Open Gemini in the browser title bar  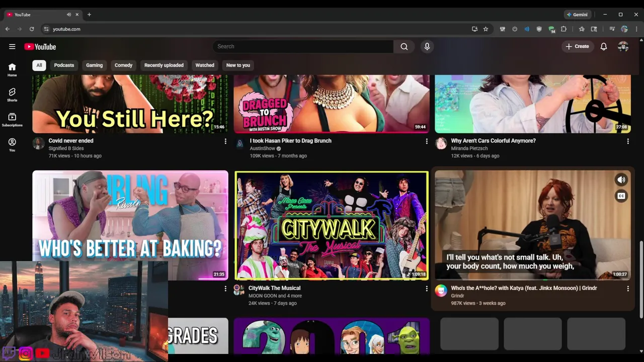point(577,15)
